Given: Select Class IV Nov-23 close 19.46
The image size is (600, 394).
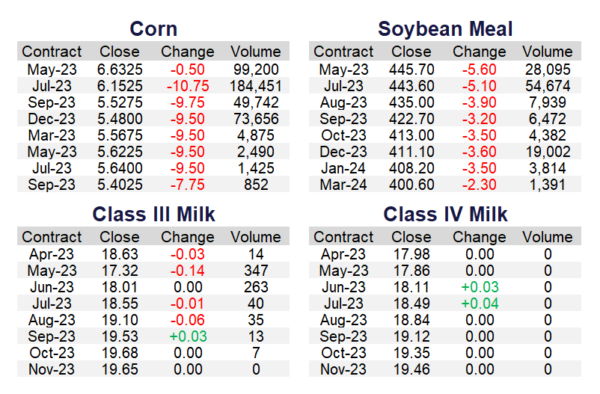Looking at the screenshot, I should pos(411,370).
